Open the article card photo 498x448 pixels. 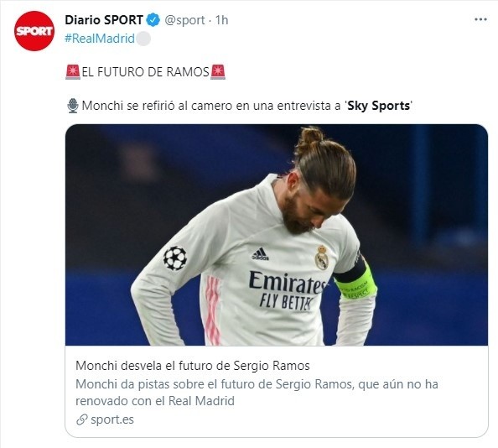[x=277, y=235]
